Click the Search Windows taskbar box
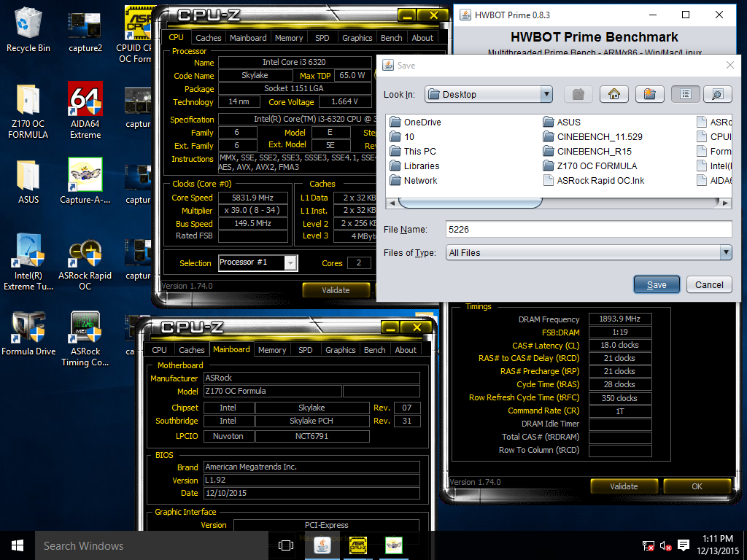Screen dimensions: 747x560 151,545
